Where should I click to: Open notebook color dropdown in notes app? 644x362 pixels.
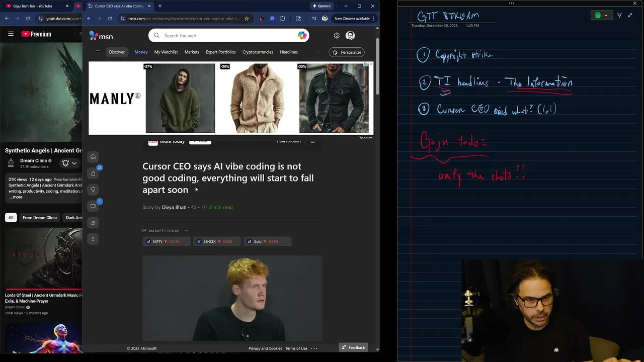601,16
